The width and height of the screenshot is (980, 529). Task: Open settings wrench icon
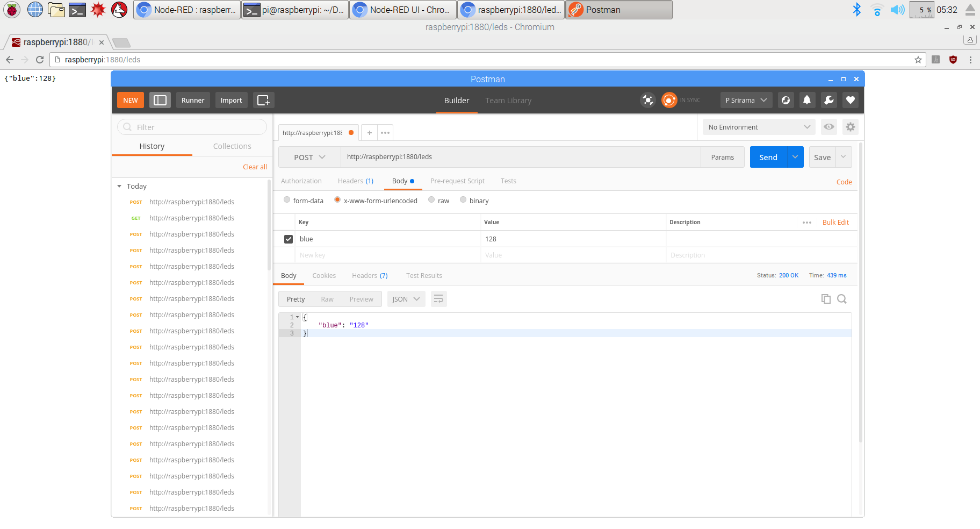point(828,100)
